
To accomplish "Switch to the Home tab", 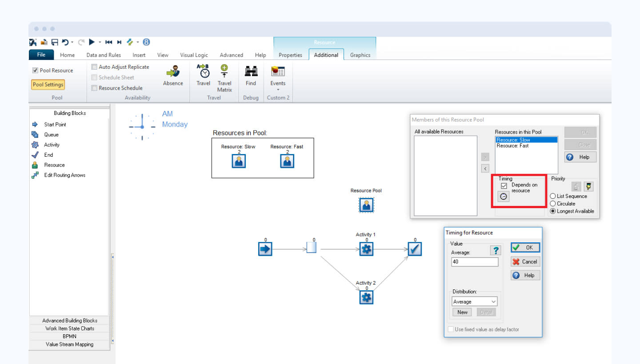I will click(68, 55).
